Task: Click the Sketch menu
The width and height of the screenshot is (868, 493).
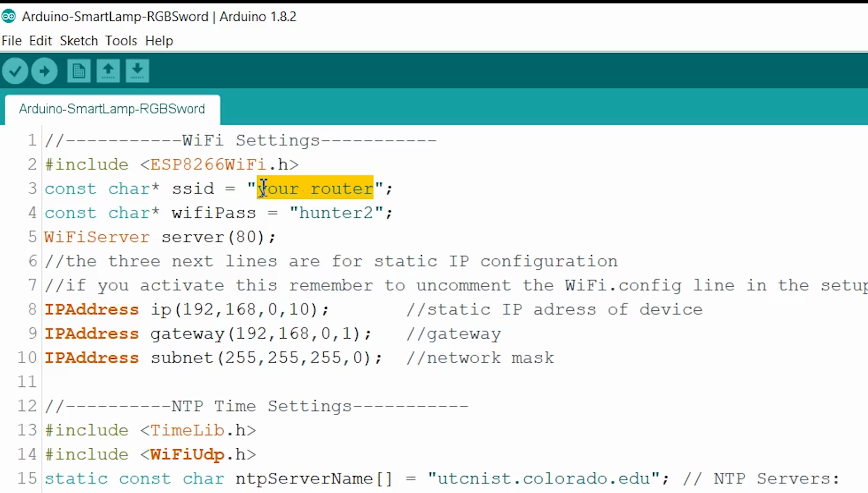Action: (78, 41)
